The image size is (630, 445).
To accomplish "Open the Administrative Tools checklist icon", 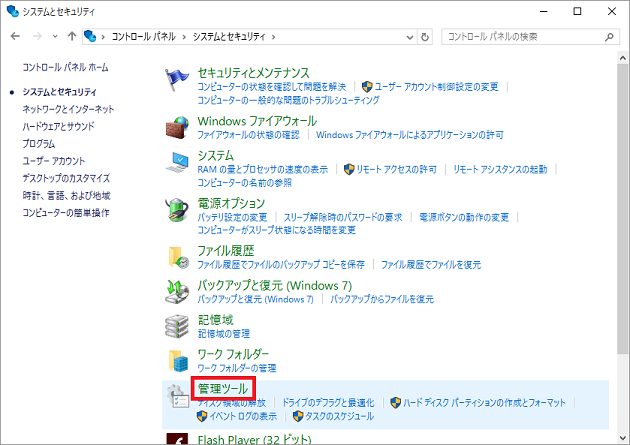I will coord(178,396).
